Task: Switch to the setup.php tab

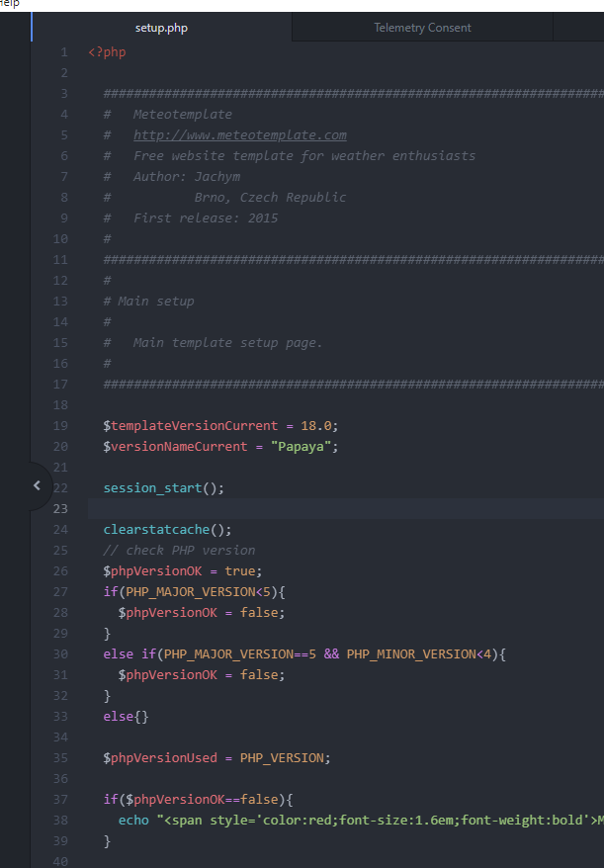Action: click(161, 28)
